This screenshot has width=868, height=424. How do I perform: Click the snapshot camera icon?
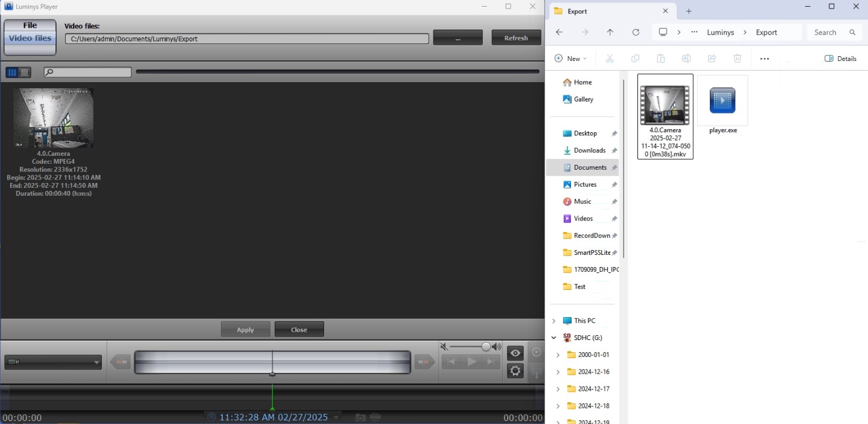pyautogui.click(x=360, y=417)
